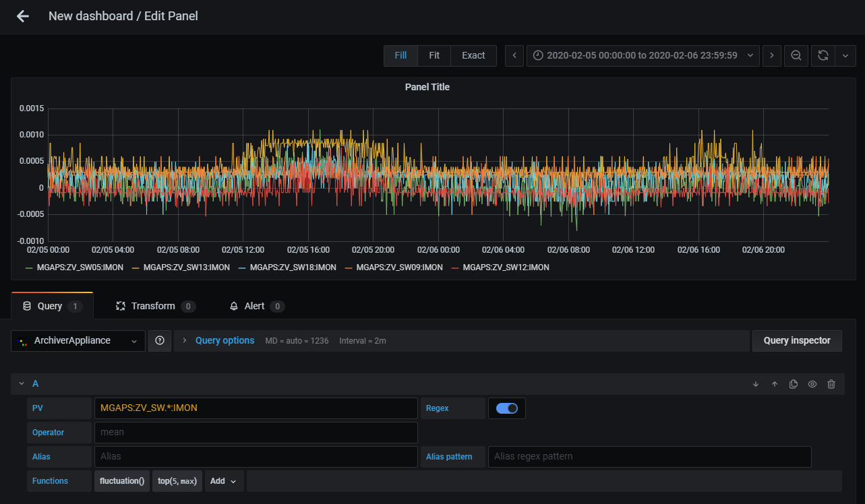
Task: Click the Add function button
Action: 224,481
